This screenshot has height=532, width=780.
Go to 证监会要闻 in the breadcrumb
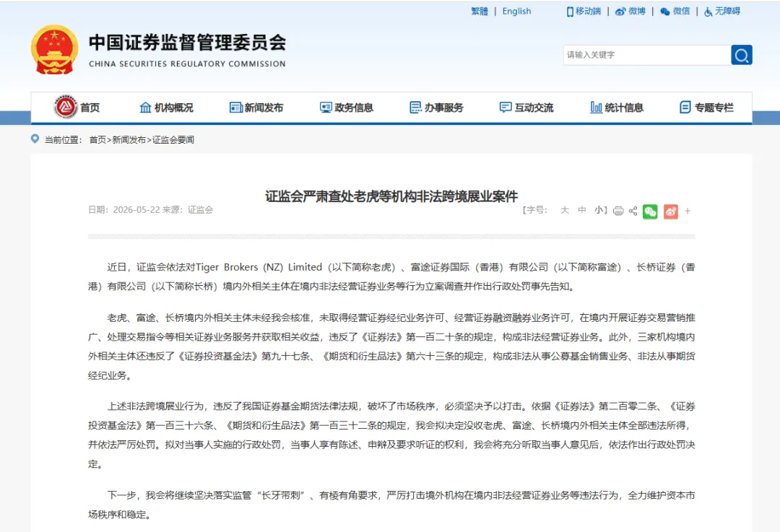pyautogui.click(x=173, y=140)
